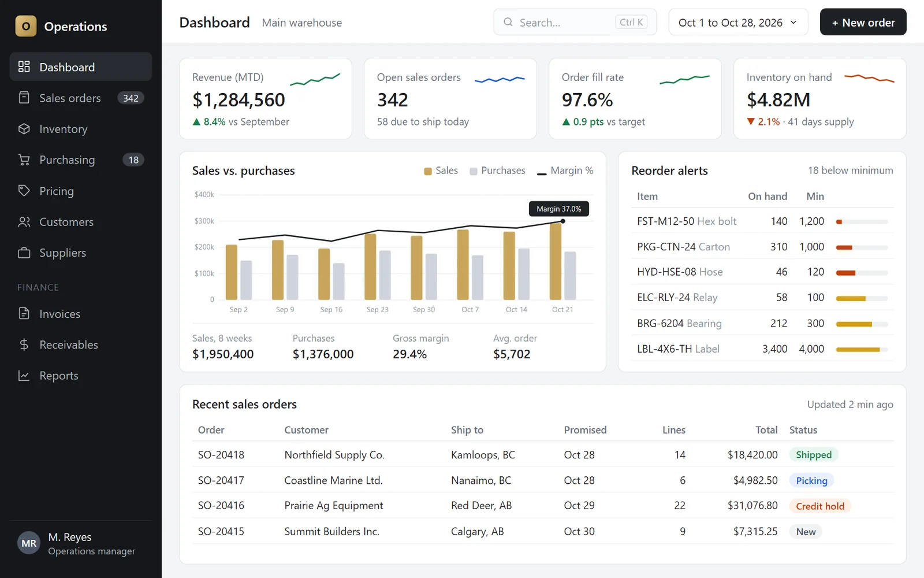Click the MR user avatar
The image size is (924, 578).
pyautogui.click(x=29, y=543)
